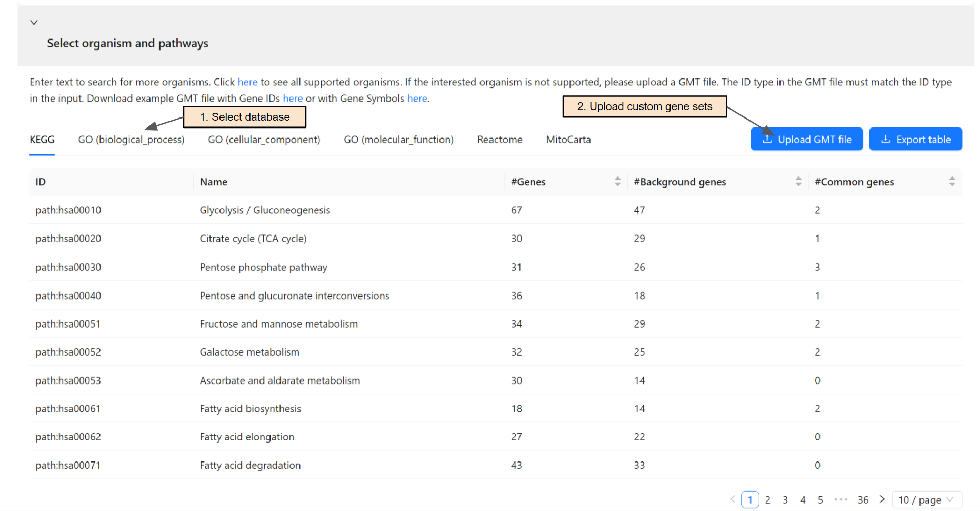The width and height of the screenshot is (980, 511).
Task: Click the Upload GMT file button
Action: tap(806, 139)
